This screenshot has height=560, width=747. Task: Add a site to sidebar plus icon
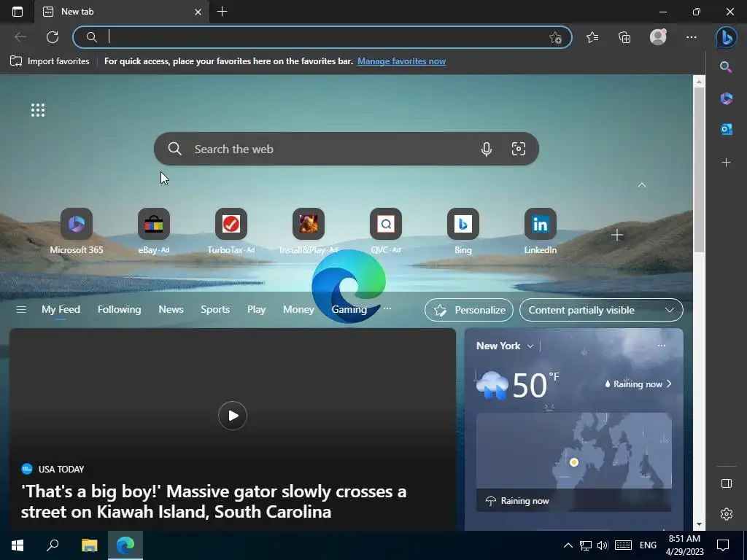(726, 163)
